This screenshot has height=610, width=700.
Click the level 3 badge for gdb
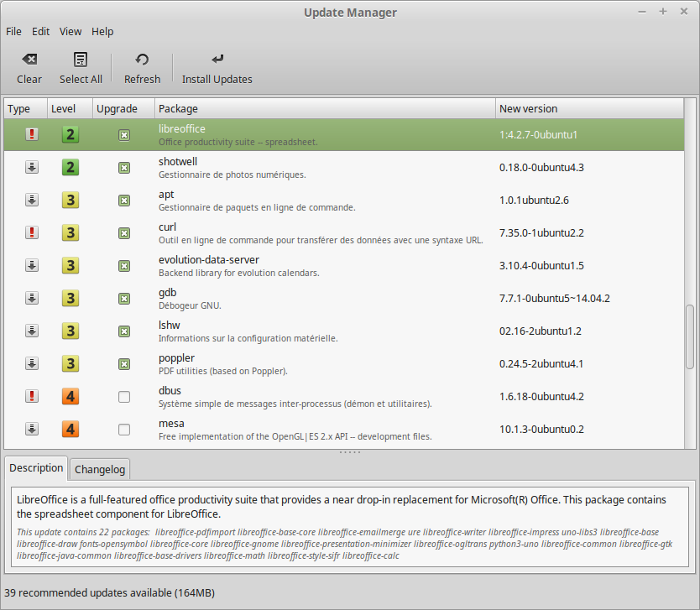tap(71, 298)
